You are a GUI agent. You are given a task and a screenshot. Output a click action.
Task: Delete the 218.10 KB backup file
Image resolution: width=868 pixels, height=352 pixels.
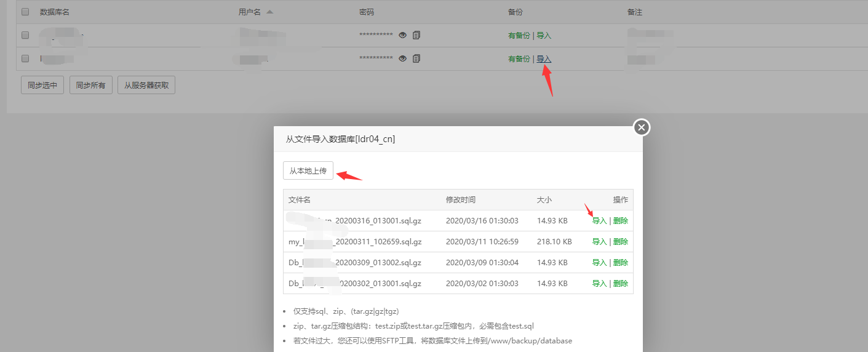pyautogui.click(x=620, y=242)
